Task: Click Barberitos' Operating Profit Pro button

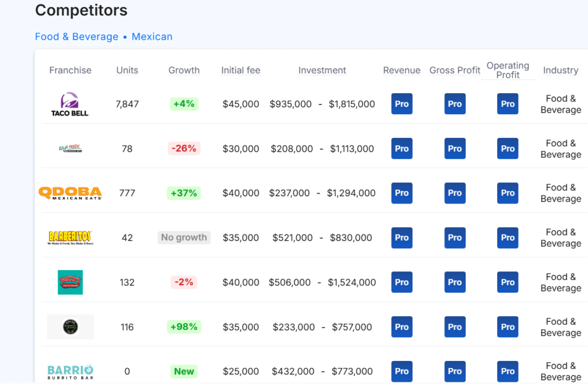Action: (508, 237)
